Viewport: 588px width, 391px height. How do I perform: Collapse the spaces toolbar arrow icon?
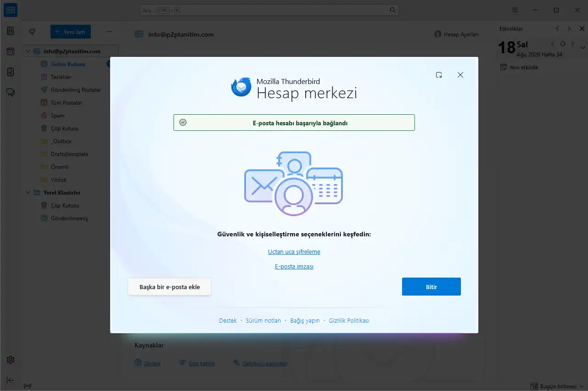tap(11, 380)
